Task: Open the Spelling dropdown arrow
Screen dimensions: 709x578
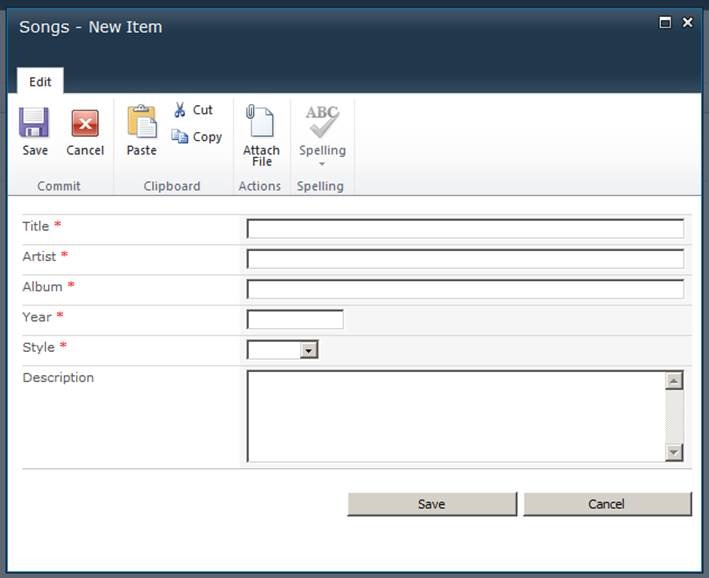Action: [x=322, y=164]
